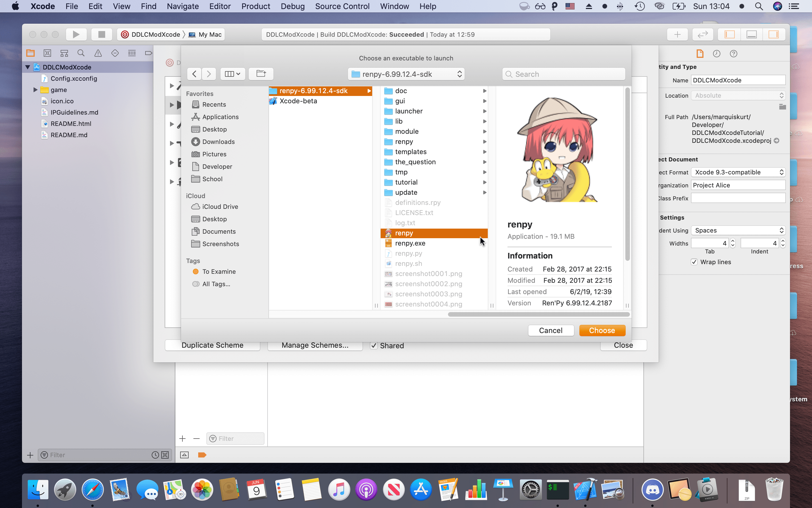Open the Indent Using Spaces dropdown
This screenshot has height=508, width=812.
click(738, 231)
